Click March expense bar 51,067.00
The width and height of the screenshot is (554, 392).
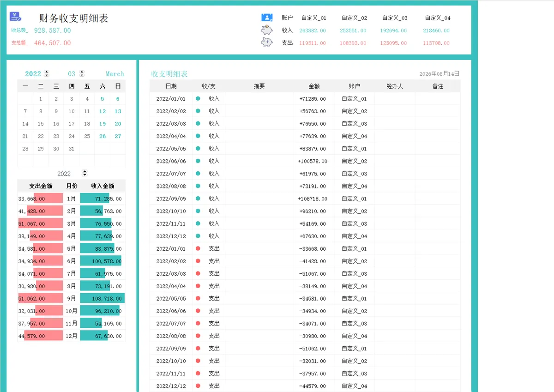(40, 223)
